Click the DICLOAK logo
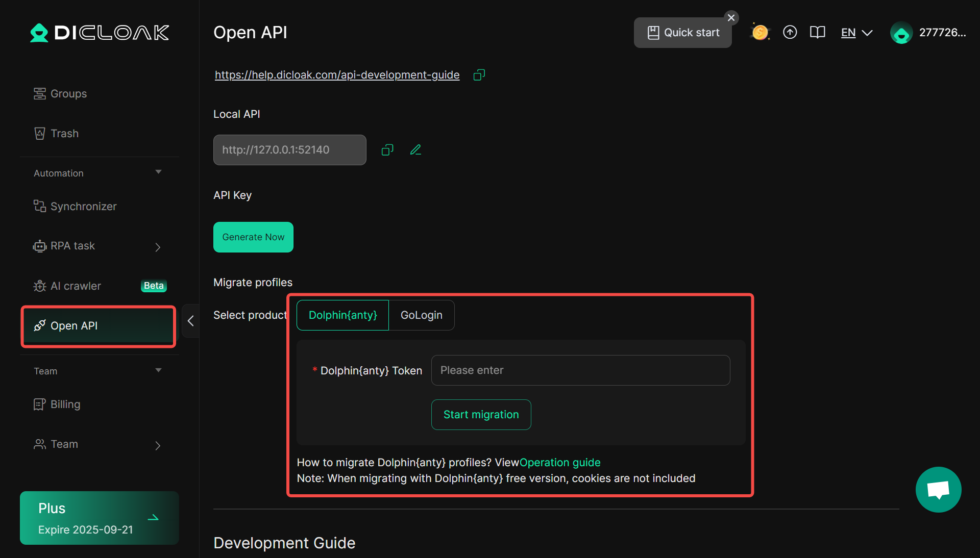This screenshot has height=558, width=980. (x=100, y=33)
